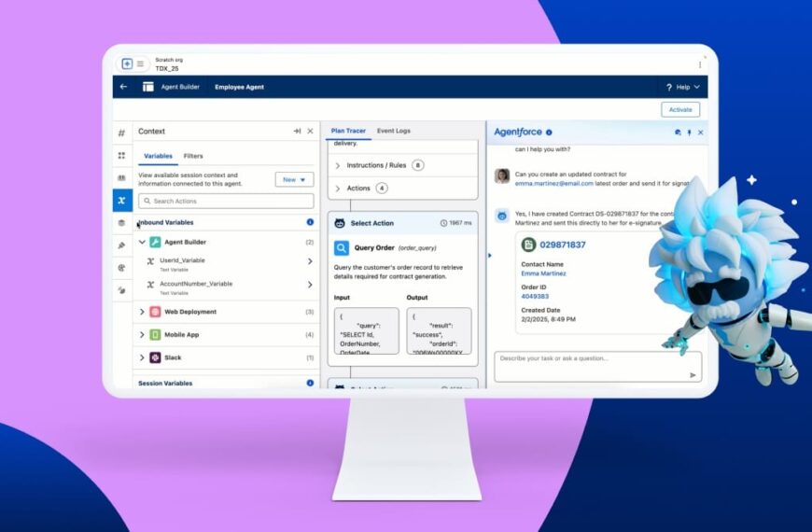Select the third sidebar icon below the grid
The width and height of the screenshot is (812, 532).
tap(121, 177)
